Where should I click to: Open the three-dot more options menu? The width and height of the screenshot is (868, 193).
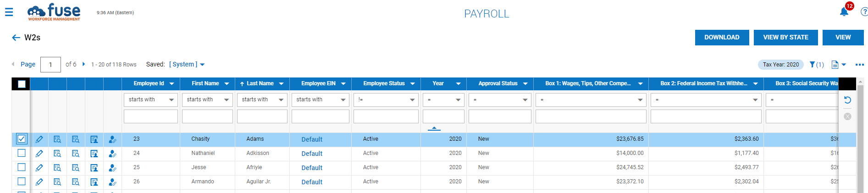(859, 65)
